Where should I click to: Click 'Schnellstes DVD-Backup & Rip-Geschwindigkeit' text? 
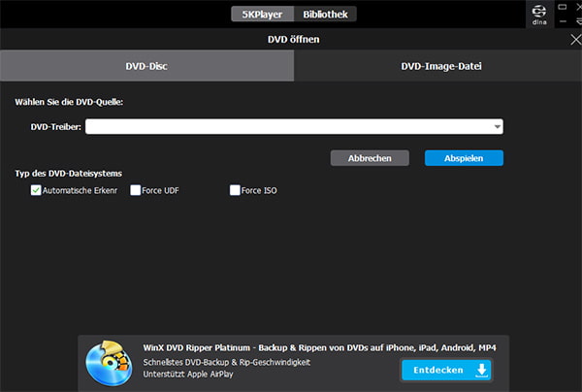point(227,362)
